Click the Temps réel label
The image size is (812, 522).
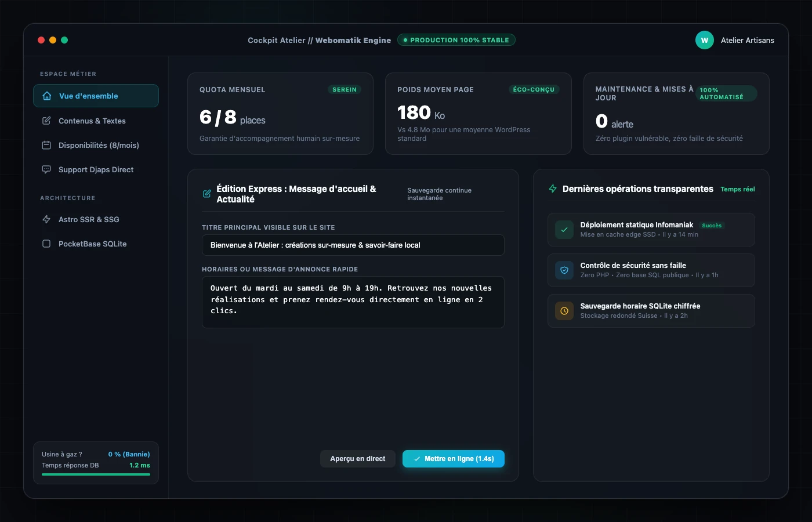point(738,189)
